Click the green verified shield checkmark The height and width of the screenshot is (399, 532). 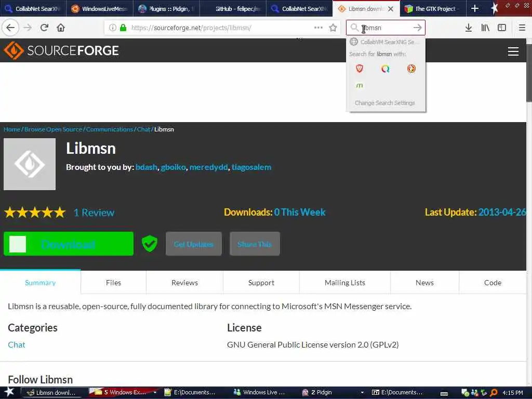[x=149, y=244]
